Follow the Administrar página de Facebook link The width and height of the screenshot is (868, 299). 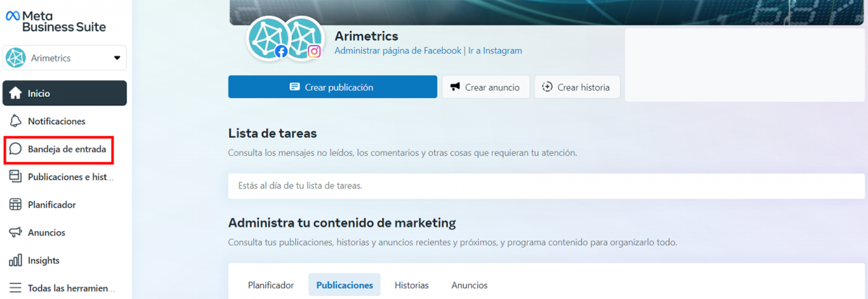tap(398, 51)
